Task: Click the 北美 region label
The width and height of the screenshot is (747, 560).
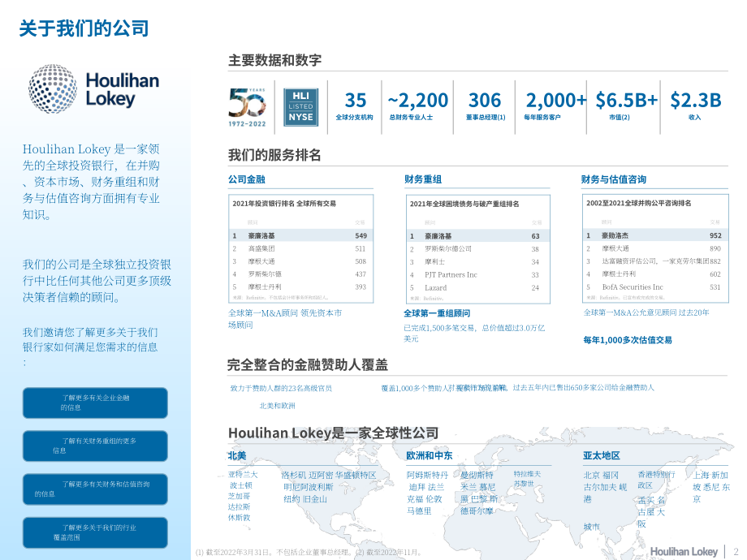Action: (237, 456)
